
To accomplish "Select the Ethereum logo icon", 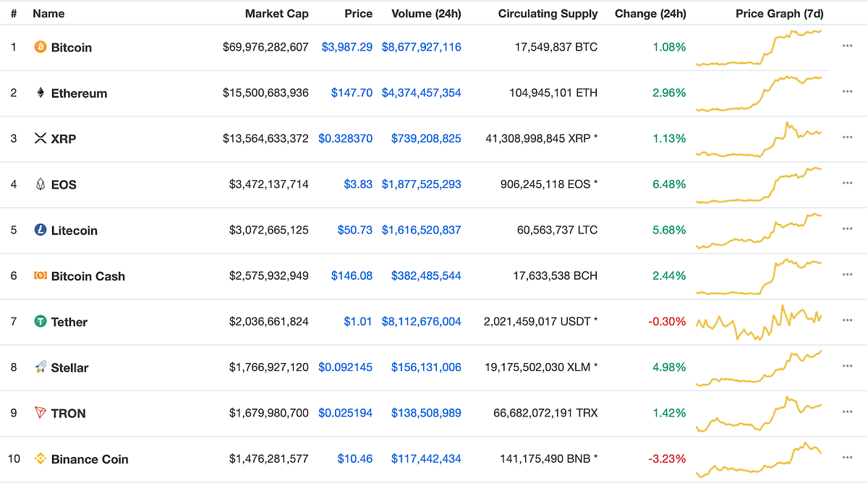I will coord(40,93).
